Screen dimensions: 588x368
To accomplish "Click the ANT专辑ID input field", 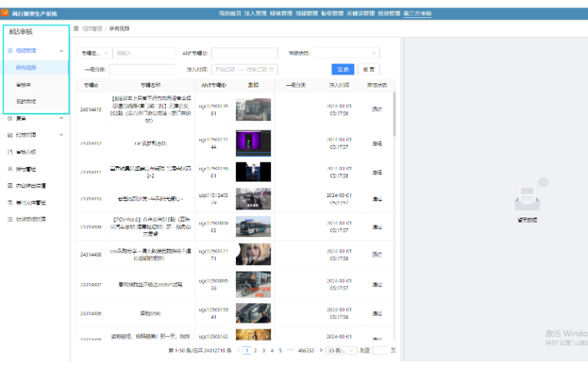I will tap(243, 53).
